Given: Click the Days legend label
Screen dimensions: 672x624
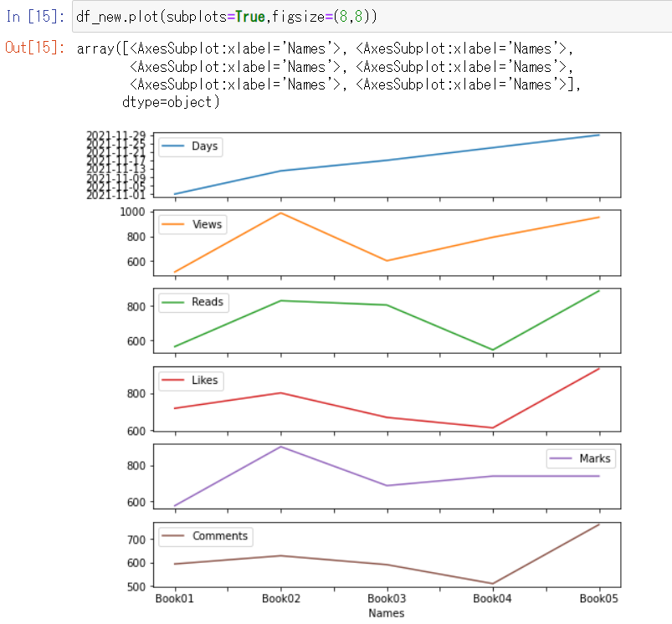Looking at the screenshot, I should tap(204, 146).
